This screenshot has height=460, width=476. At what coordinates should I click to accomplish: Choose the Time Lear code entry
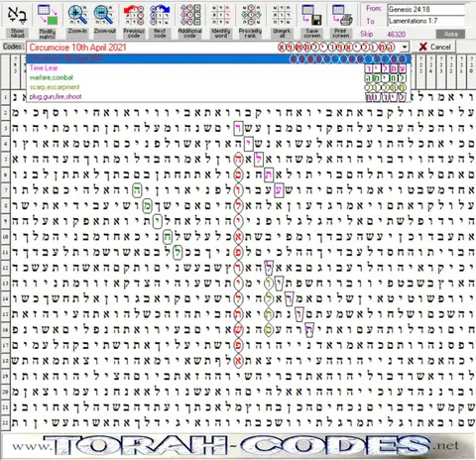pos(218,68)
